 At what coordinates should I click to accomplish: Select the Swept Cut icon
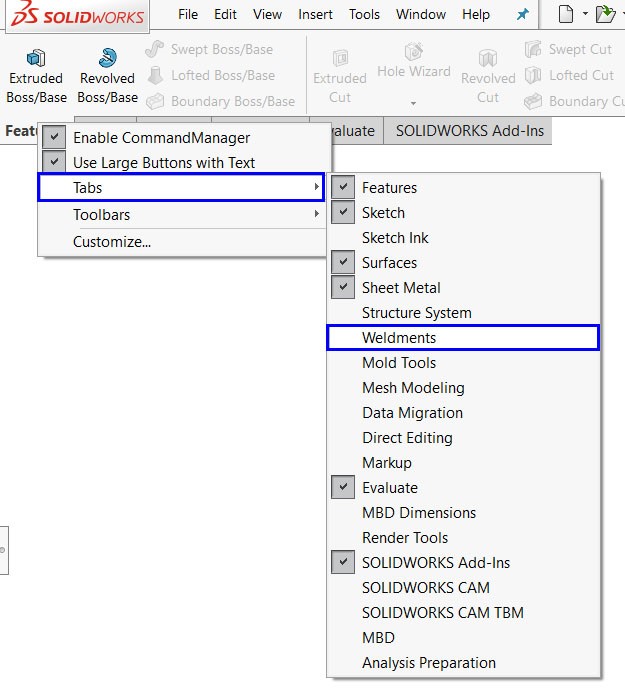(533, 49)
